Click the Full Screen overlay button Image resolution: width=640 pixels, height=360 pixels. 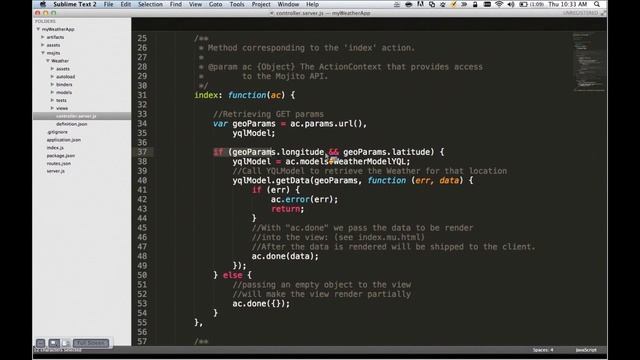click(91, 343)
